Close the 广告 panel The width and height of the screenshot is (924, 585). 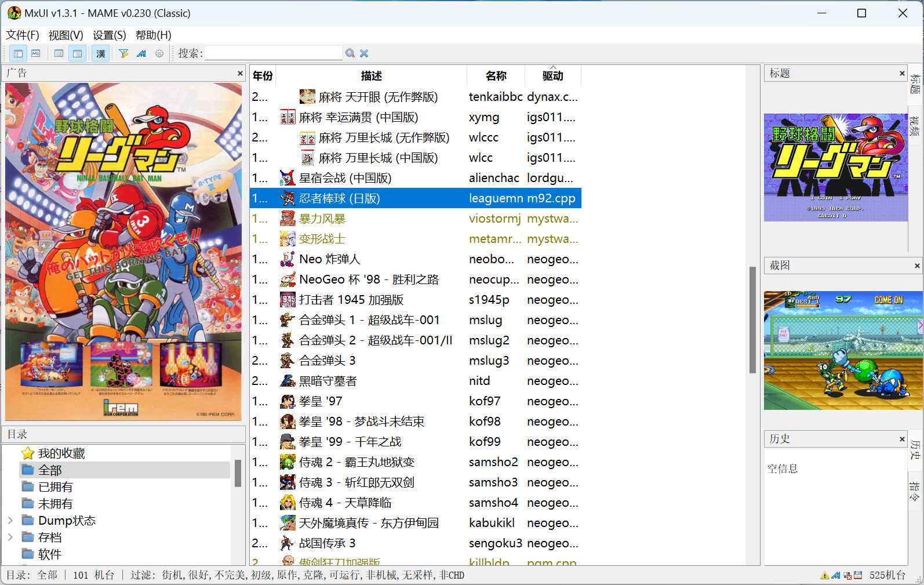[240, 73]
